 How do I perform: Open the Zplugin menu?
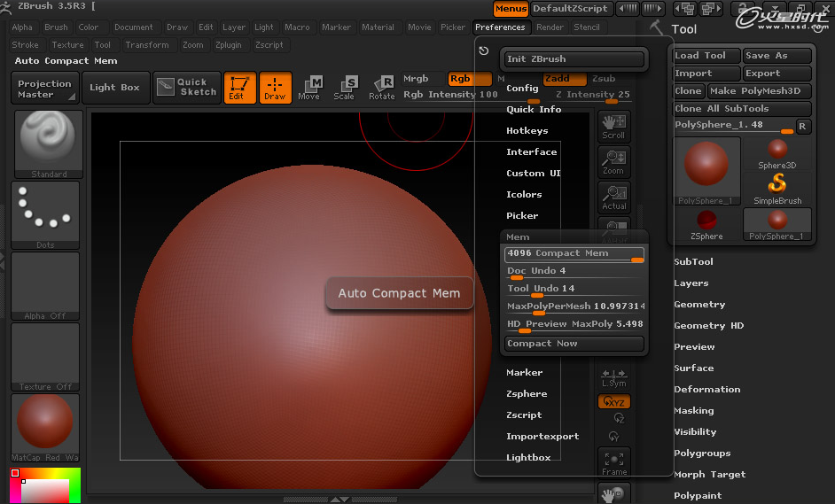click(229, 44)
